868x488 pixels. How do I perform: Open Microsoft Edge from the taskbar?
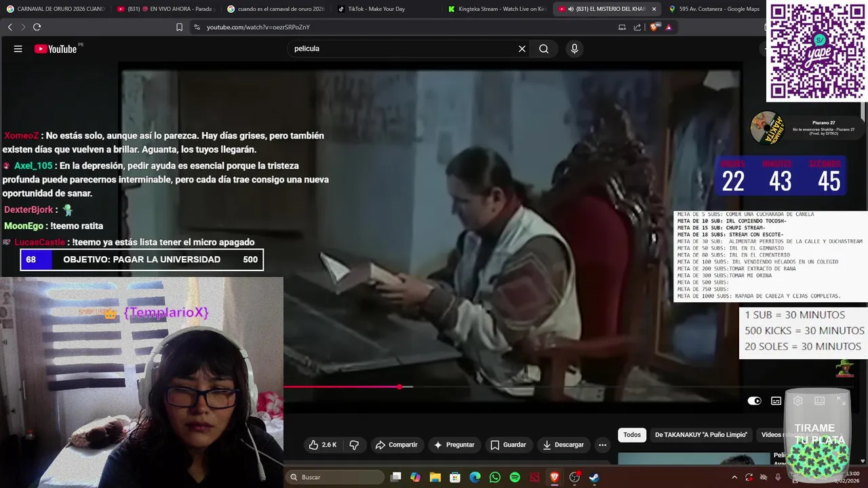pyautogui.click(x=475, y=477)
